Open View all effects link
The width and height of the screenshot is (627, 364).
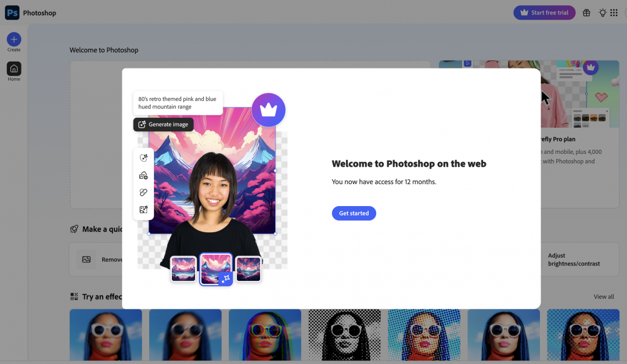pos(603,297)
